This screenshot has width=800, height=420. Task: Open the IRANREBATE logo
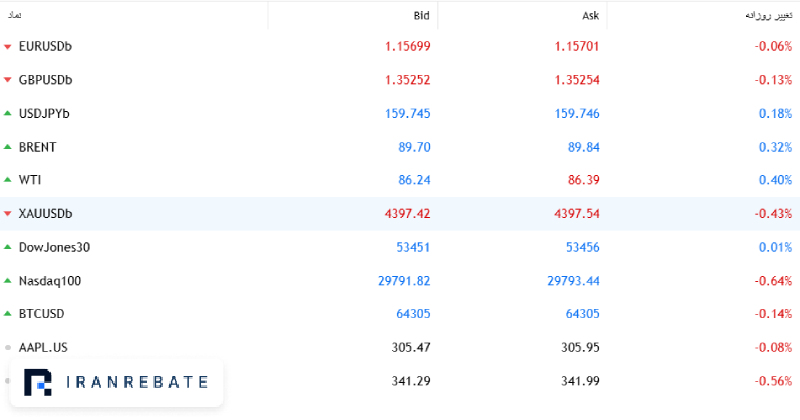pyautogui.click(x=116, y=382)
